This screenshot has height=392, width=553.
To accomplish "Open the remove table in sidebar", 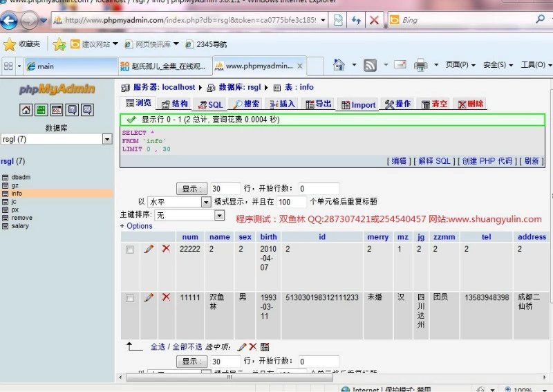I will 21,218.
